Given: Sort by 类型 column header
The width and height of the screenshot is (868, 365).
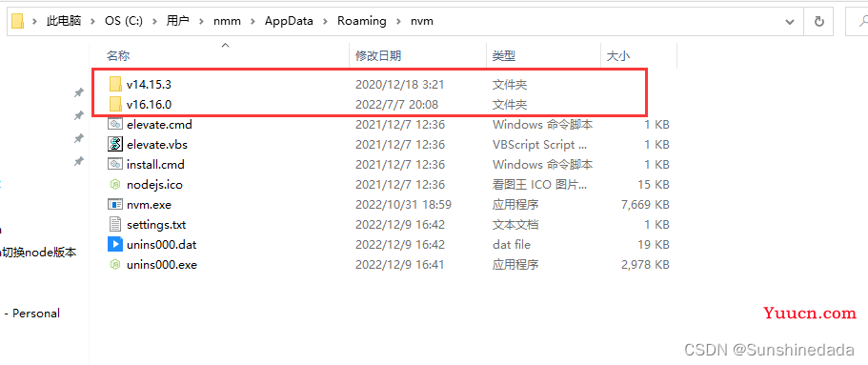Looking at the screenshot, I should [504, 56].
